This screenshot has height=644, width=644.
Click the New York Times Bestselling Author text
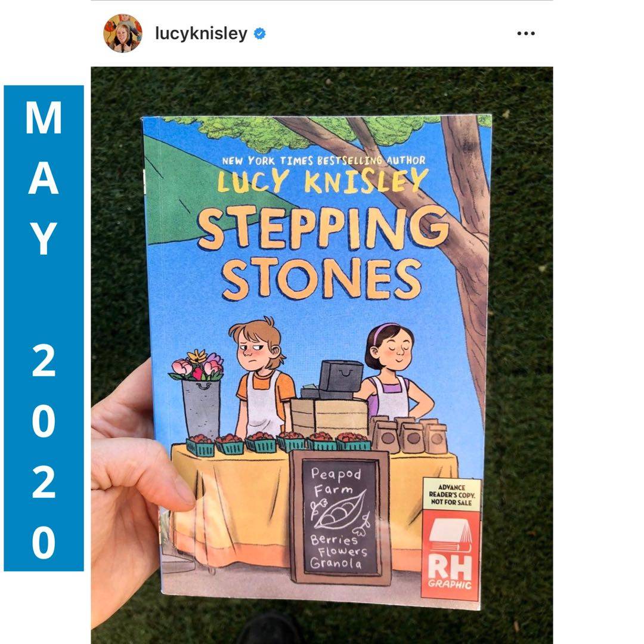324,160
